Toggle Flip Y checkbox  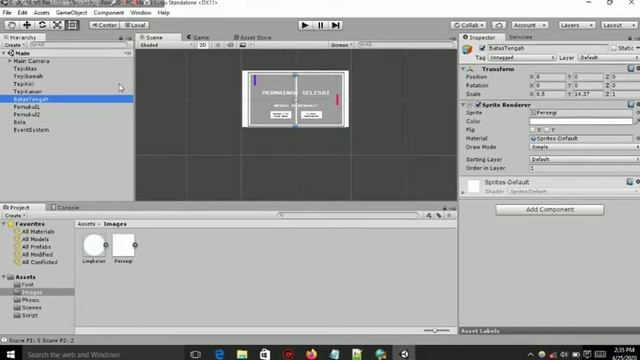tap(547, 130)
